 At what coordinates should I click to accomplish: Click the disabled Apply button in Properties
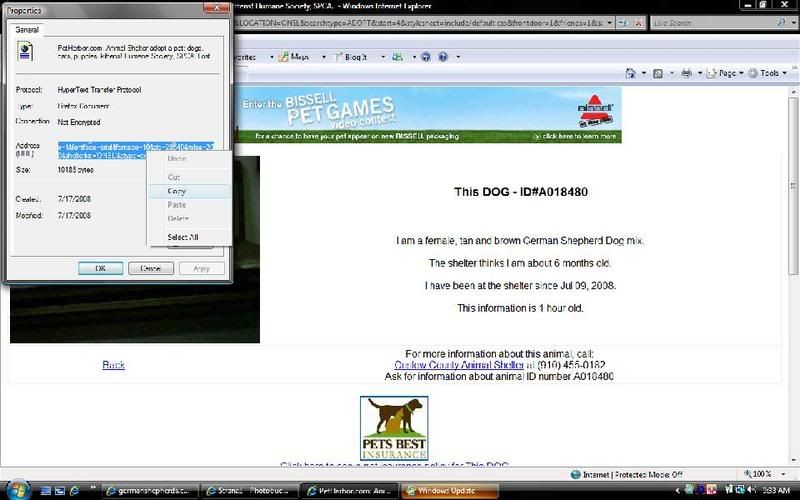click(x=202, y=268)
